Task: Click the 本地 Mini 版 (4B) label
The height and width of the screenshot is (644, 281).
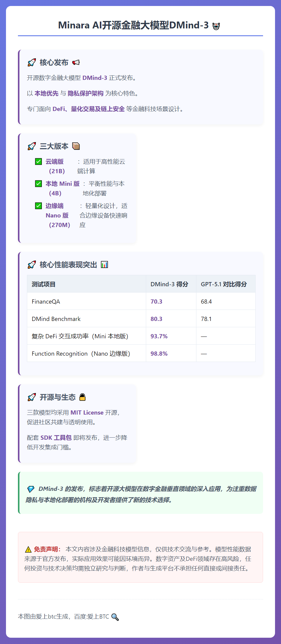Action: pos(62,188)
